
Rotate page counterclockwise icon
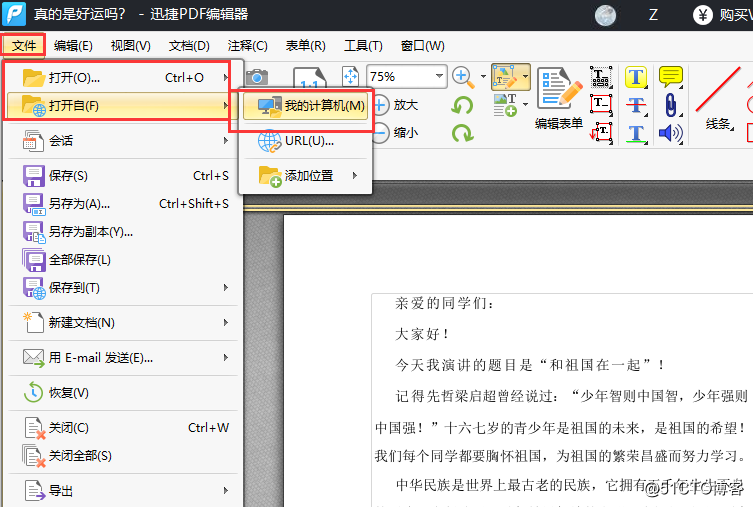click(x=462, y=105)
